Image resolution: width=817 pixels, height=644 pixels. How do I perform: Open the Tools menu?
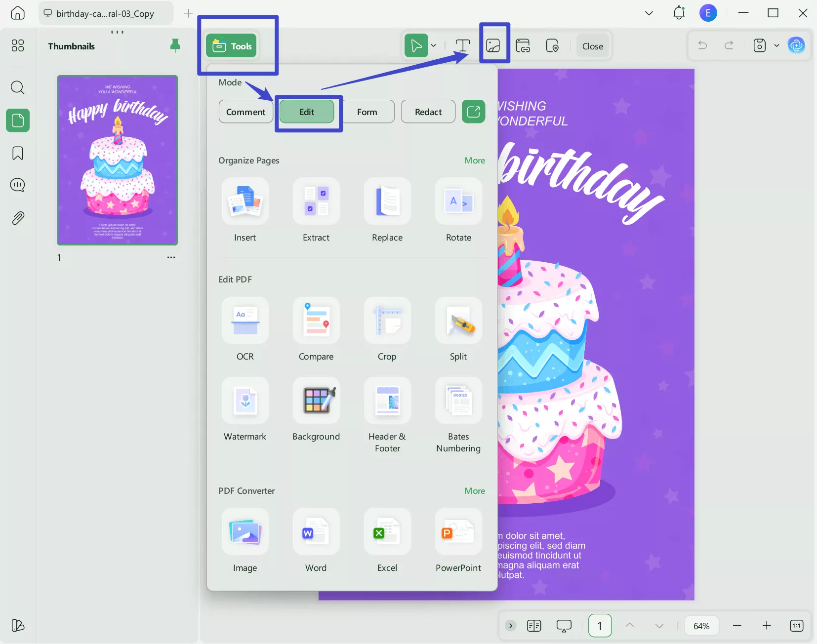point(232,46)
